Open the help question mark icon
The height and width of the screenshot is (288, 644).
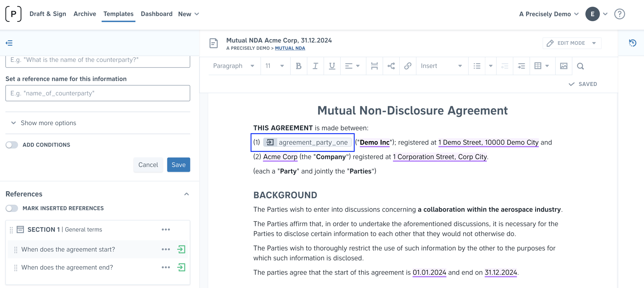pyautogui.click(x=620, y=14)
